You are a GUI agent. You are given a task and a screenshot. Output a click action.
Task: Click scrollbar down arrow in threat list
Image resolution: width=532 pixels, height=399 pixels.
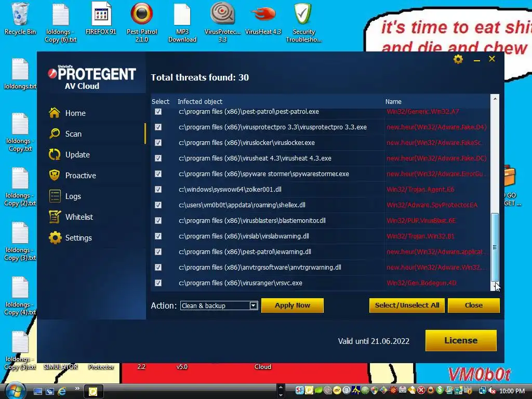[495, 287]
